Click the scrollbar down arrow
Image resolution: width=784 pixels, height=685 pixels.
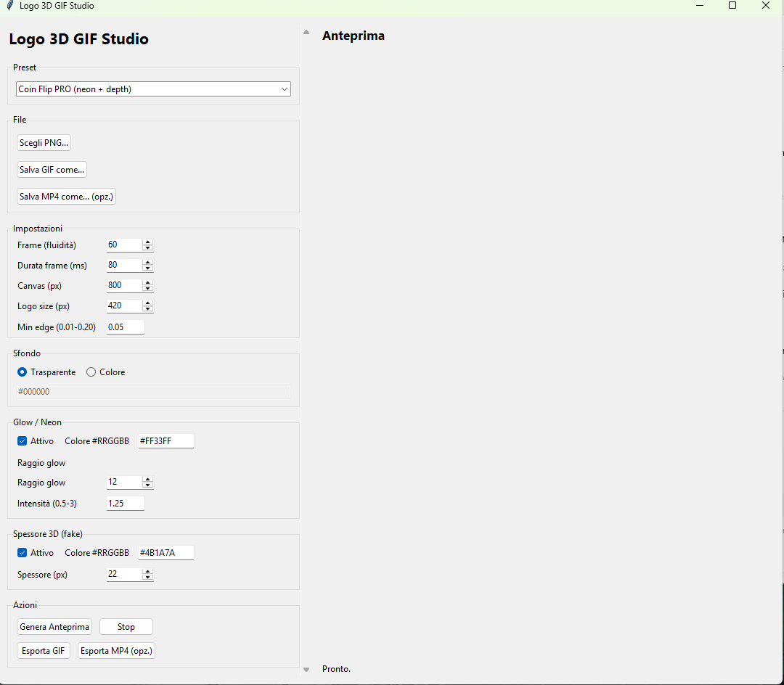306,670
